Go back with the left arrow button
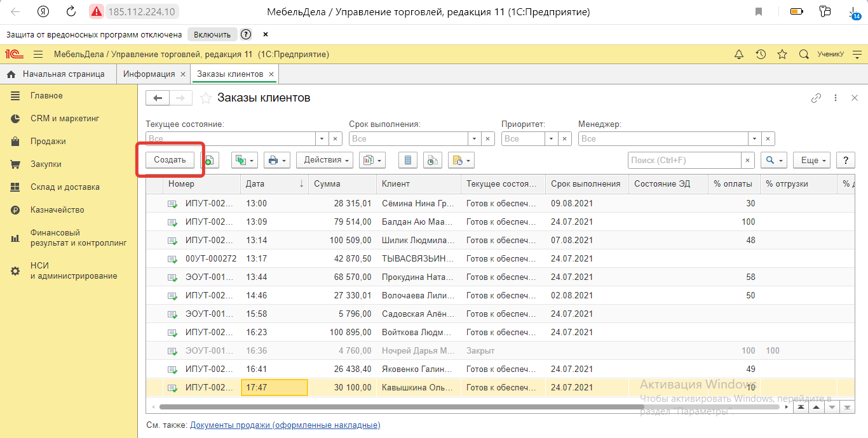 (x=158, y=98)
